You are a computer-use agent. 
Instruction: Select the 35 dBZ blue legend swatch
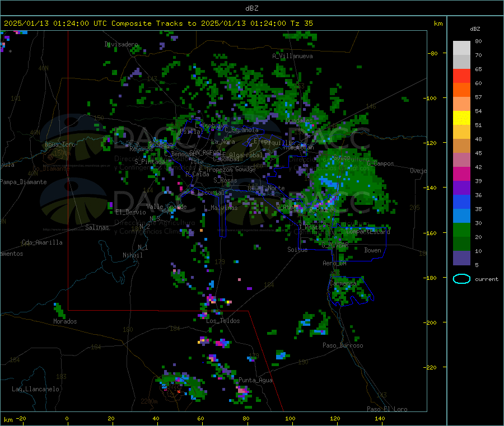461,202
